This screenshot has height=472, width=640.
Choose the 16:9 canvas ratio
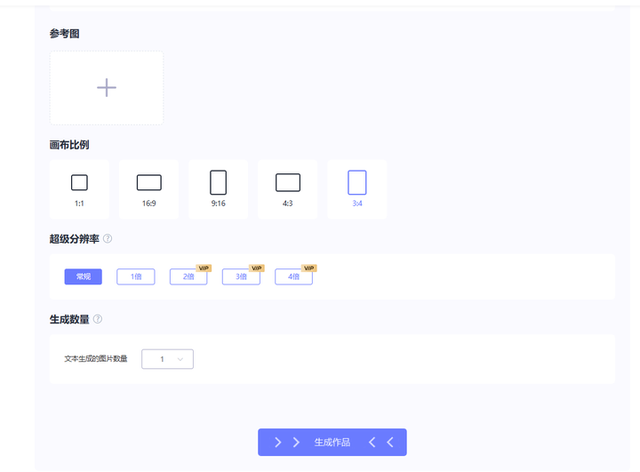pos(149,189)
